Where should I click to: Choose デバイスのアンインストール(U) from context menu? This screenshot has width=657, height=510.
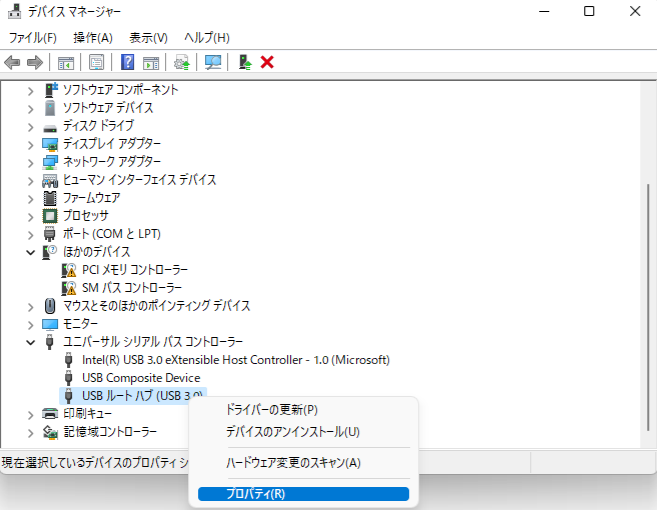point(303,432)
